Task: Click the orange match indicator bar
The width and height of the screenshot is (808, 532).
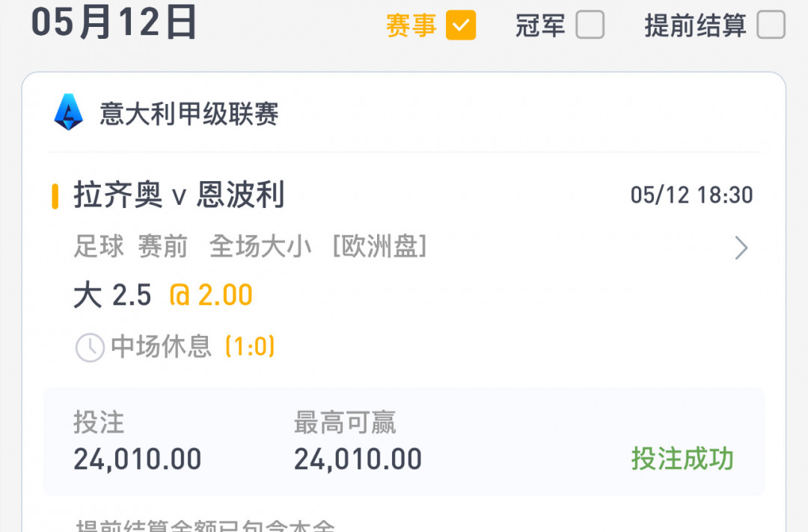Action: point(55,196)
